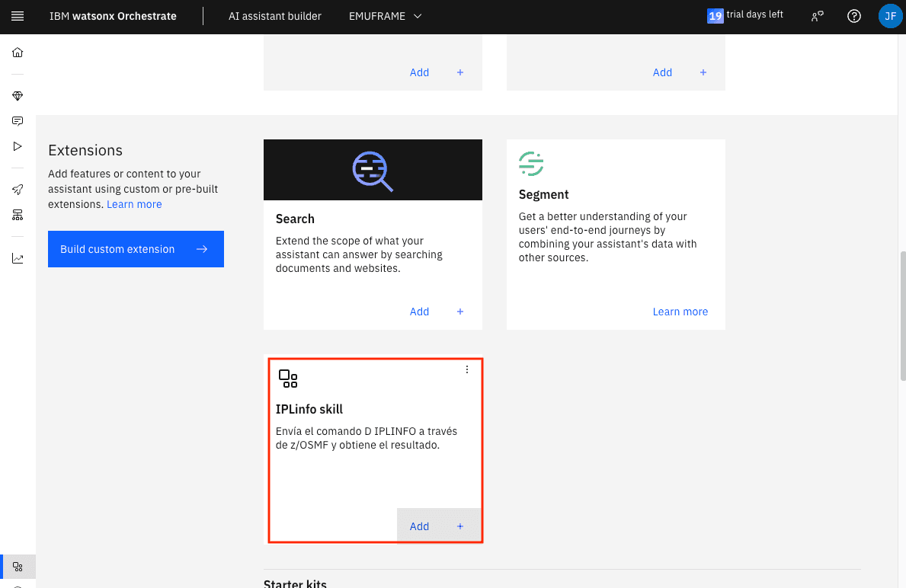Open the live agent chat icon
The height and width of the screenshot is (588, 906).
[818, 16]
